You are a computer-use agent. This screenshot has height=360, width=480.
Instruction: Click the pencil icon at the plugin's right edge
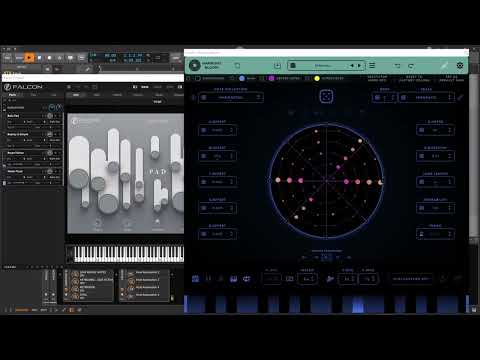(460, 97)
